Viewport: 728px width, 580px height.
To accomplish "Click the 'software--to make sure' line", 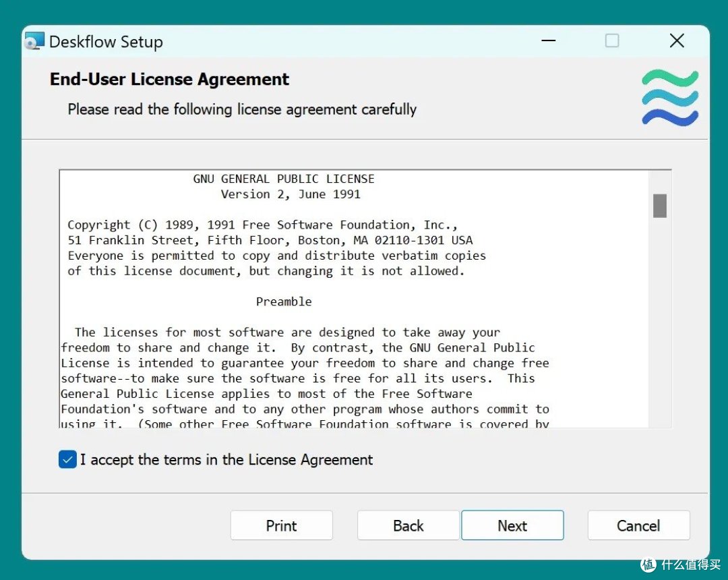I will click(298, 378).
